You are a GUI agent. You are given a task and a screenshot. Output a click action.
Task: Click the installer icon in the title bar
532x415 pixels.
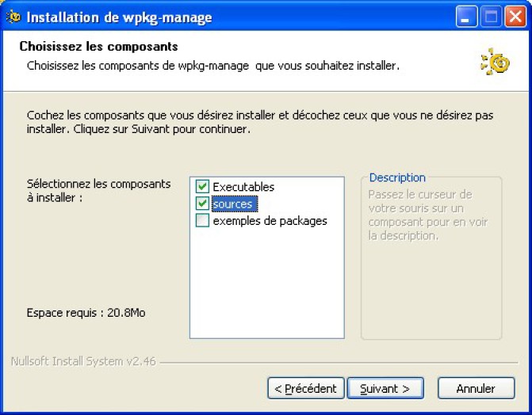pyautogui.click(x=13, y=17)
